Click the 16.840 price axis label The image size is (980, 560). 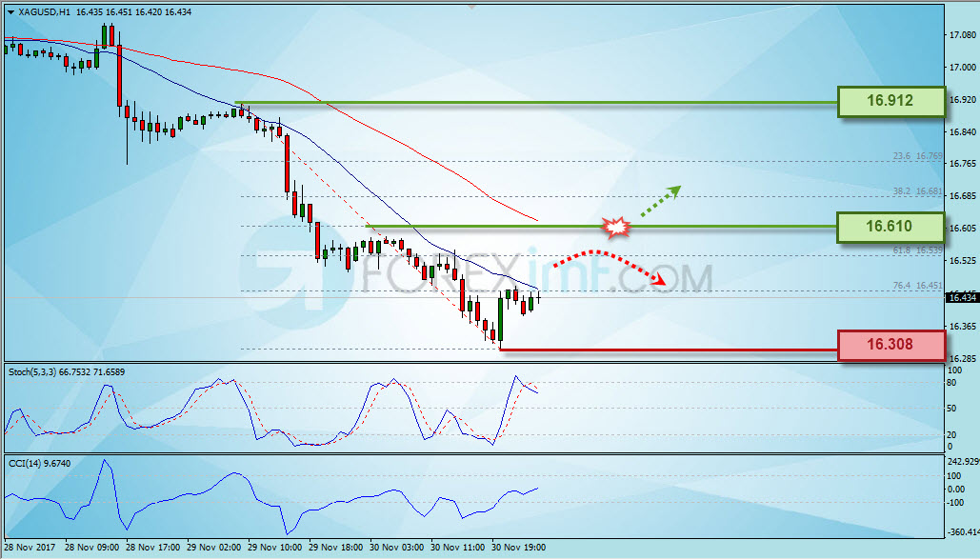[963, 131]
